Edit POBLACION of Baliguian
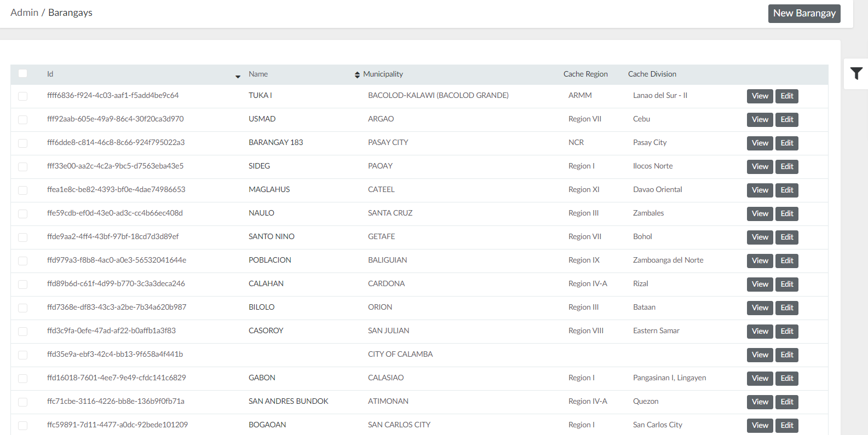This screenshot has height=435, width=868. coord(787,261)
